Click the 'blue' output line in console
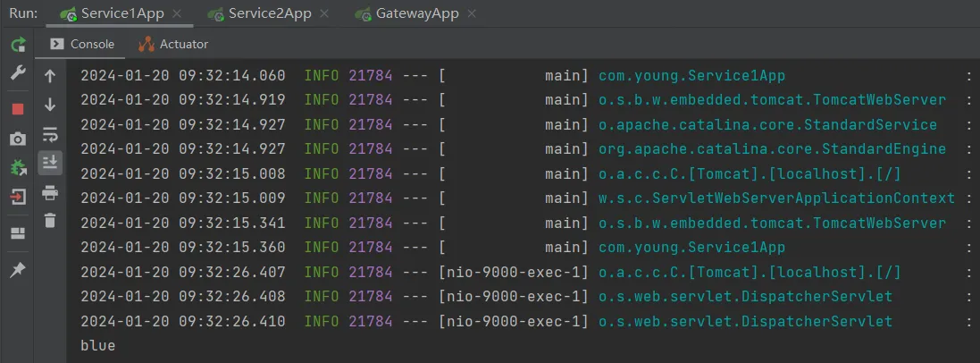 (97, 345)
